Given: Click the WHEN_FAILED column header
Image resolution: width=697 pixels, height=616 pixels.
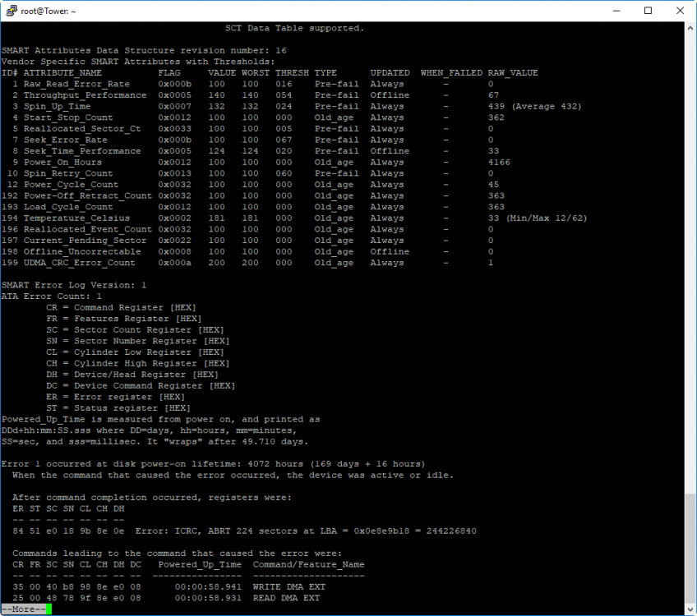Looking at the screenshot, I should coord(451,73).
